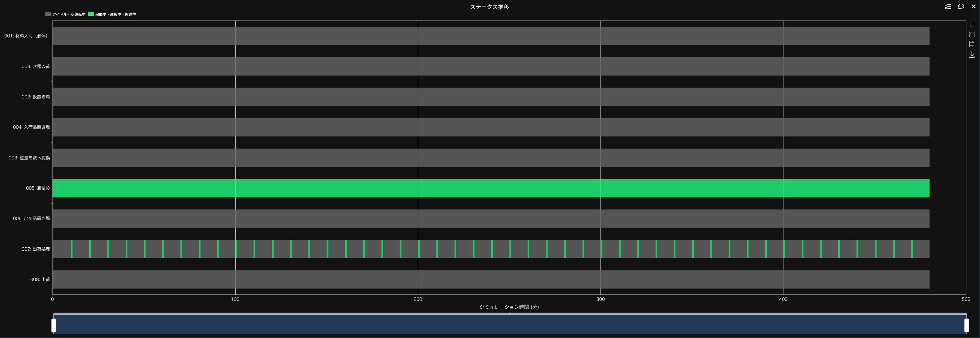Click the 003: 重量を数へ変換 axis label
Screen dimensions: 980x338
pos(29,158)
